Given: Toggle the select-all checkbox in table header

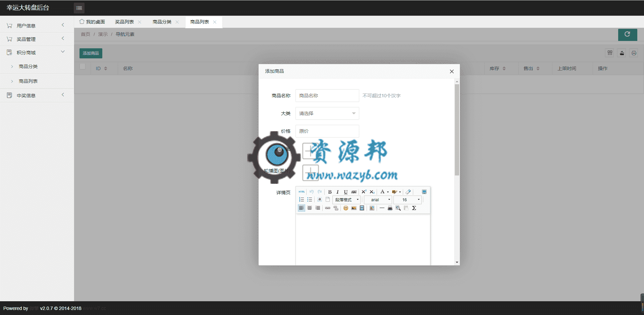Looking at the screenshot, I should [82, 66].
